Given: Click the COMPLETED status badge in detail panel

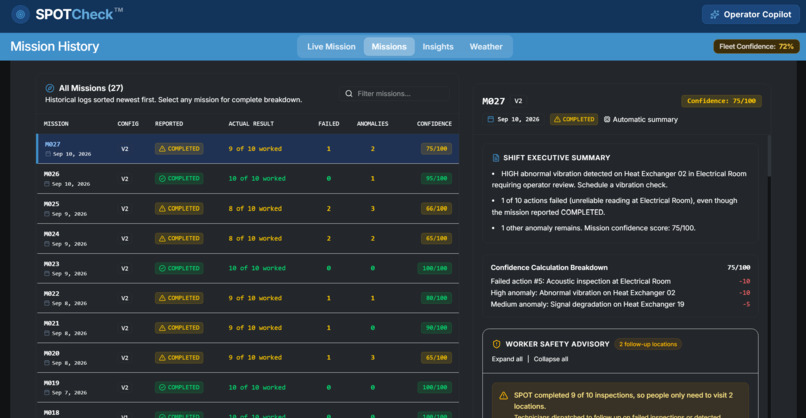Looking at the screenshot, I should pyautogui.click(x=574, y=119).
